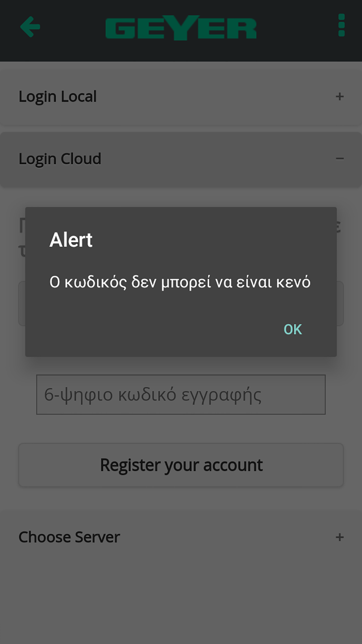Open the three-dot overflow menu
362x644 pixels.
point(341,25)
